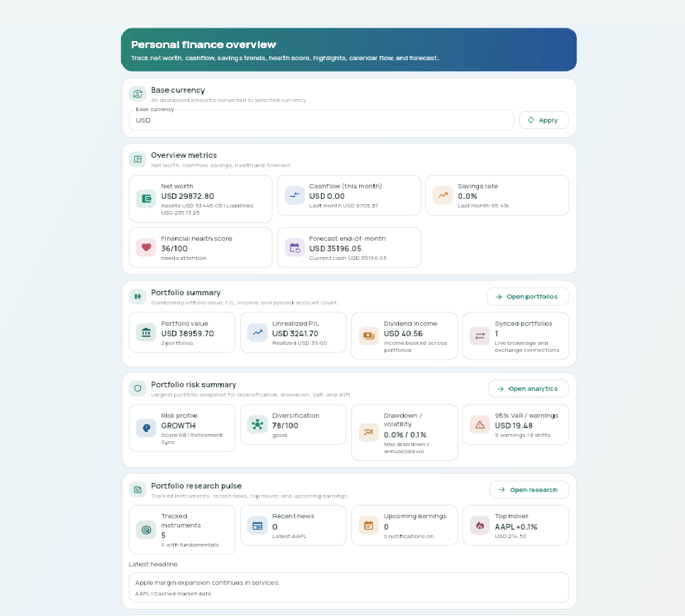Open portfolios via the Open portfolios button

(x=528, y=297)
